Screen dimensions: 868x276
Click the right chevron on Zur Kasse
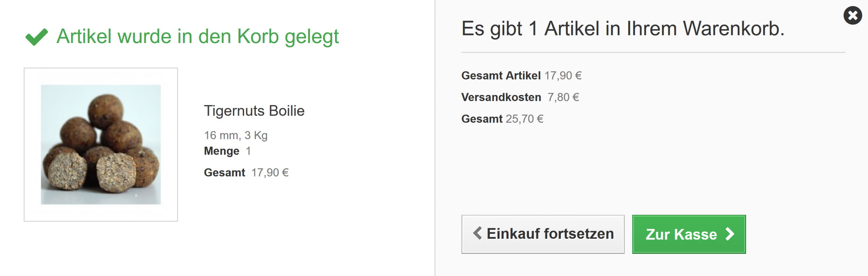[730, 234]
